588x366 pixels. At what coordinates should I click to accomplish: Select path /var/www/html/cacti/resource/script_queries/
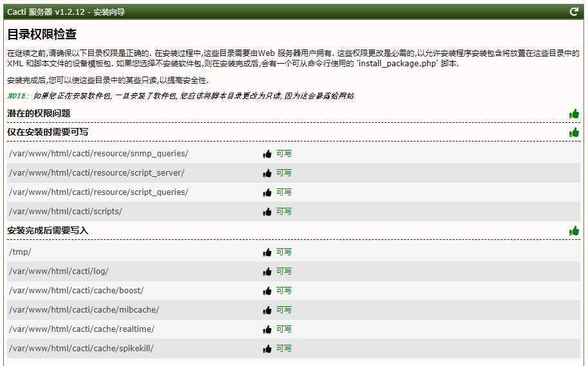pos(99,192)
